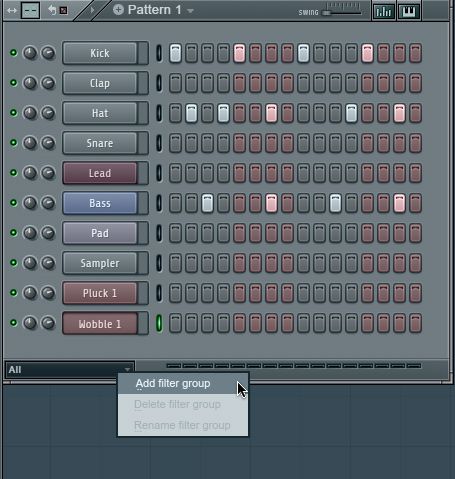Viewport: 455px width, 479px height.
Task: Select Rename filter group menu entry
Action: [x=183, y=425]
